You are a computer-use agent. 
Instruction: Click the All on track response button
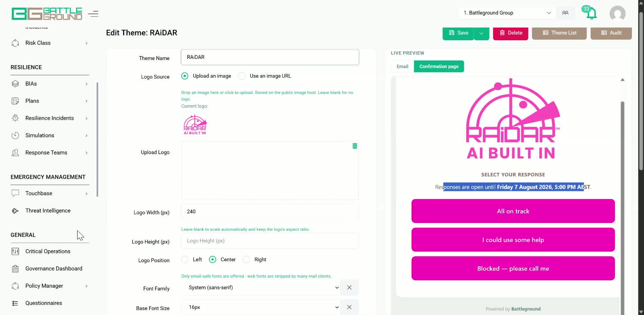513,211
